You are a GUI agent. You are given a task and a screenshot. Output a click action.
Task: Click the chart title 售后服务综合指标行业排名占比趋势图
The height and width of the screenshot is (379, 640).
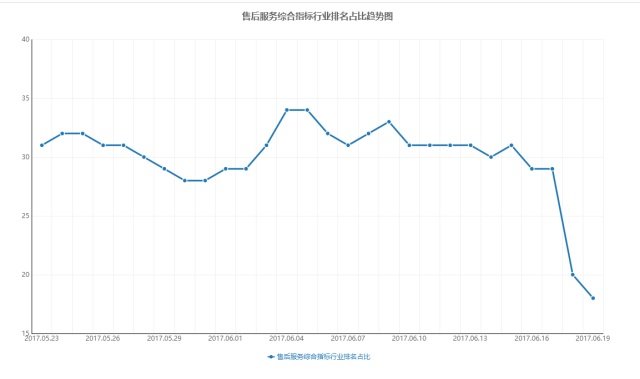pos(318,16)
